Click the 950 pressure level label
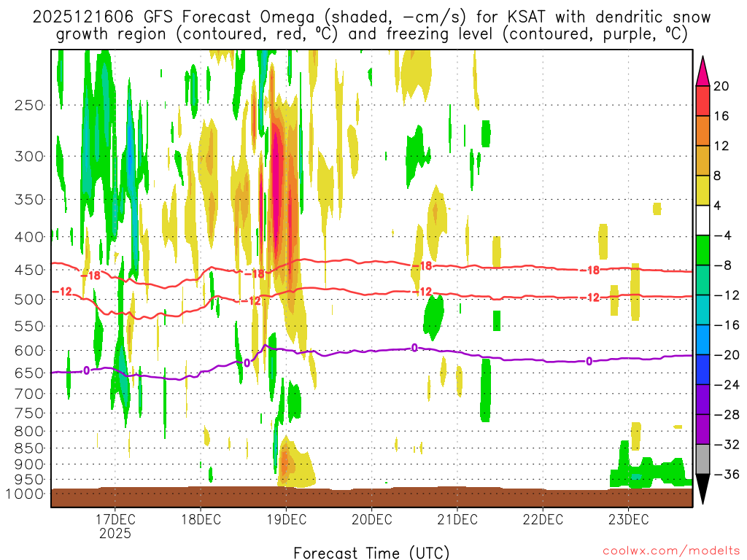This screenshot has height=560, width=747. 29,480
